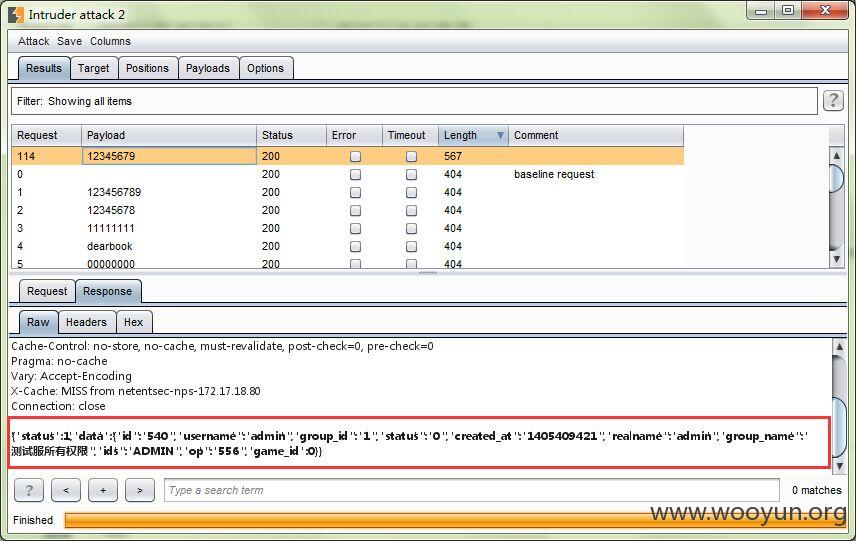Toggle Error checkbox for payload dearbook

[355, 247]
